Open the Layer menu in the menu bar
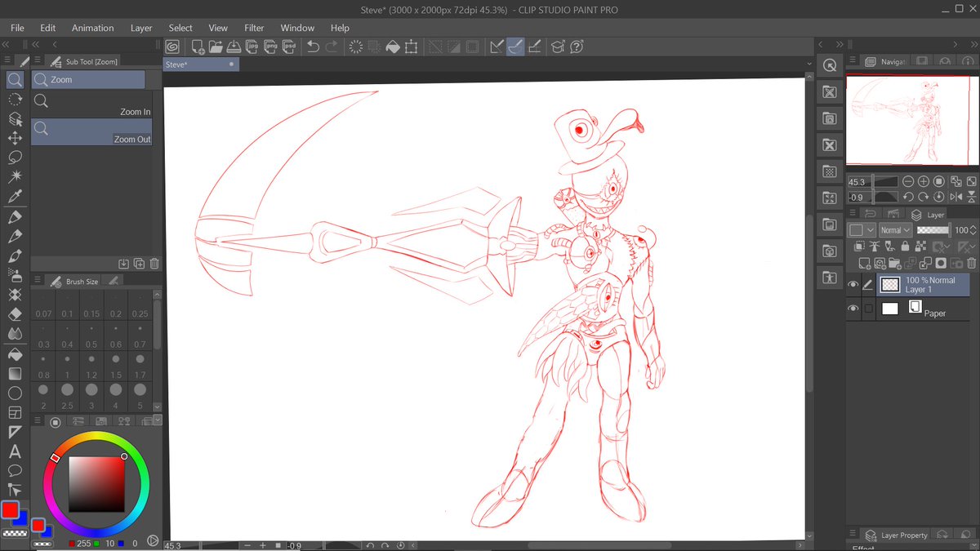 coord(141,28)
